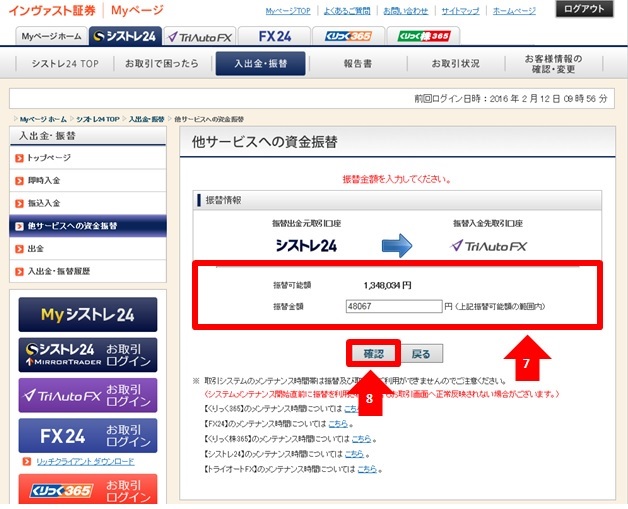Click the インヴァスト証券 logo
Screen dimensions: 628x509
[x=52, y=10]
